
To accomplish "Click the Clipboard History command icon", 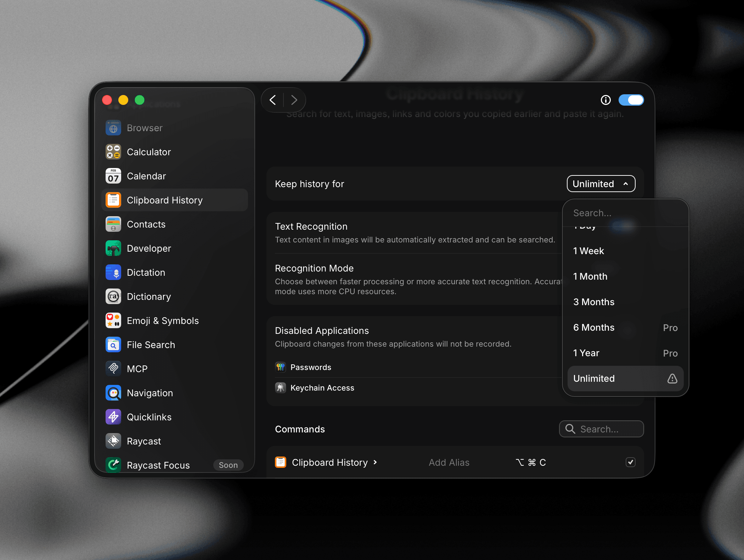I will click(281, 462).
